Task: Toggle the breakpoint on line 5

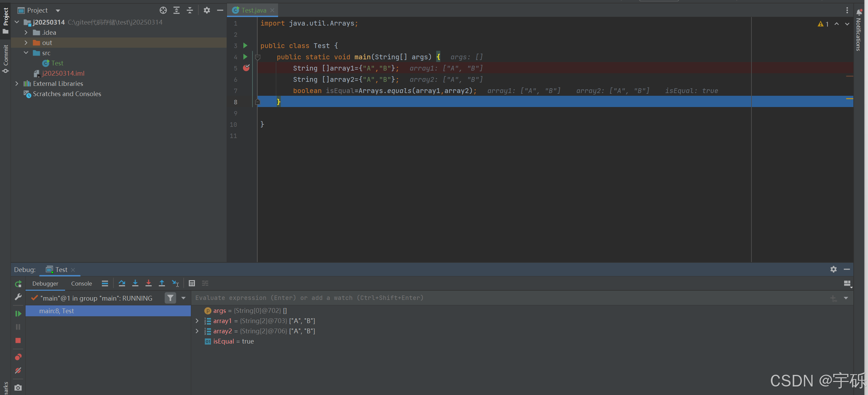Action: 246,68
